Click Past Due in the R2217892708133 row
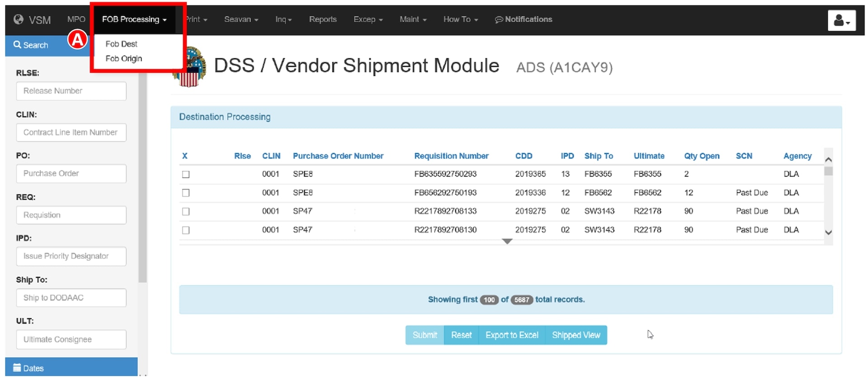Viewport: 868px width, 378px height. pyautogui.click(x=752, y=211)
